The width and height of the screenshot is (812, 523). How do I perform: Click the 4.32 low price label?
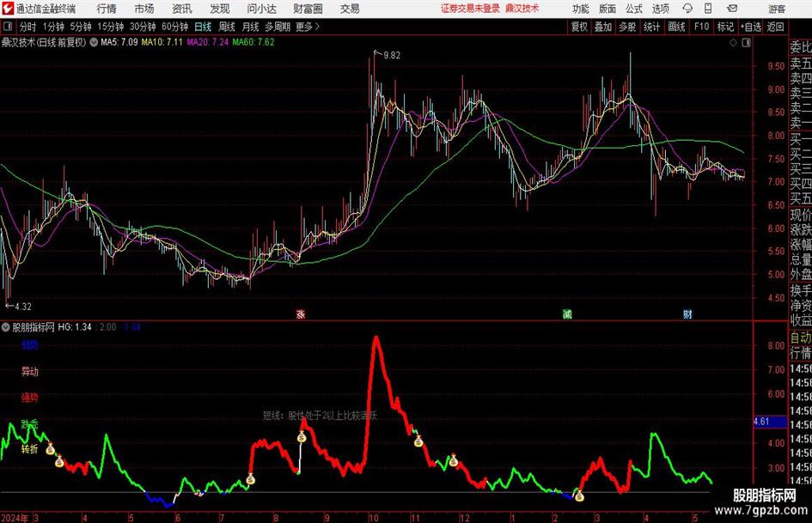point(23,307)
